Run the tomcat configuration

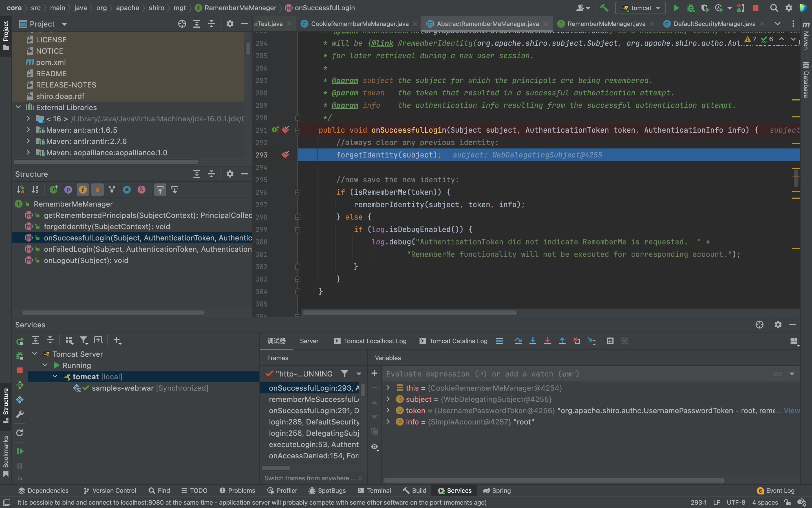(676, 8)
